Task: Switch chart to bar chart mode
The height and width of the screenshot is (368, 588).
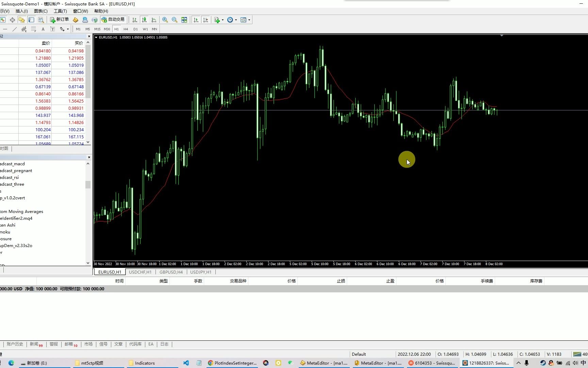Action: point(135,20)
